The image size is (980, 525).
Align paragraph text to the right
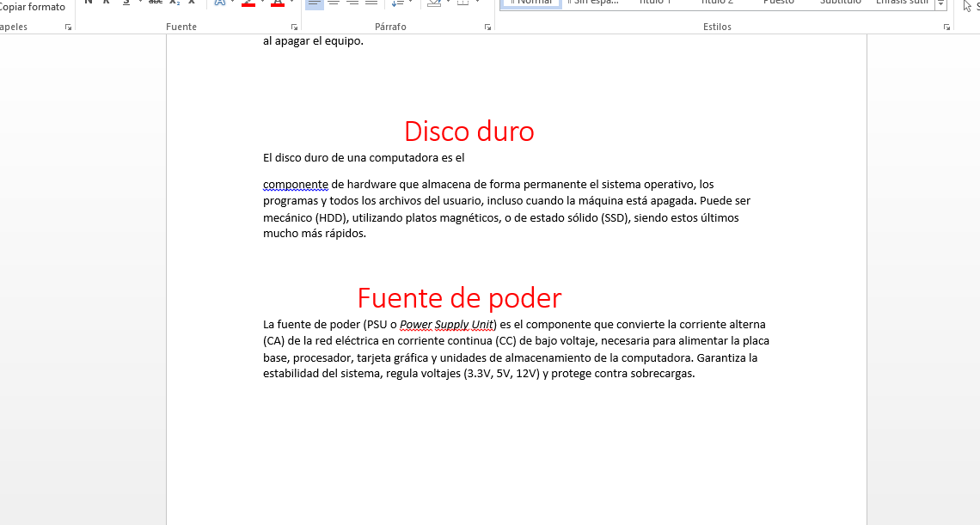(x=352, y=3)
